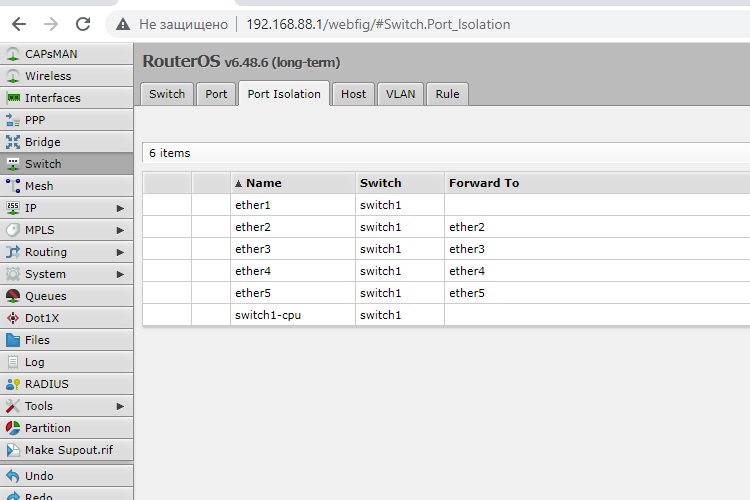Open Queues menu item
This screenshot has width=750, height=500.
(66, 296)
